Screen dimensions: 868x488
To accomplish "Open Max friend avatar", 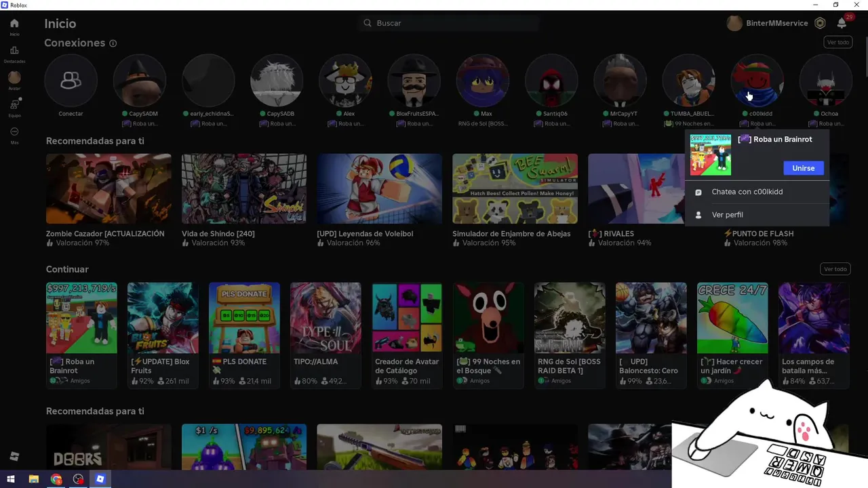I will tap(483, 81).
